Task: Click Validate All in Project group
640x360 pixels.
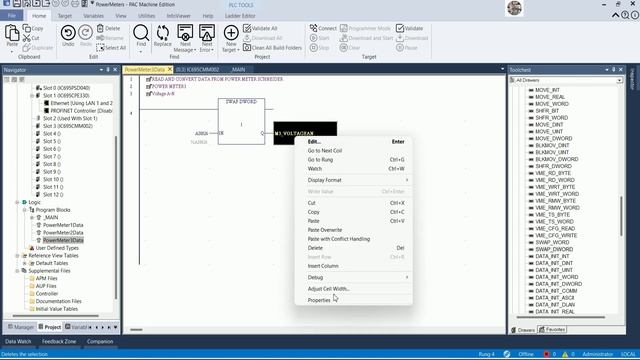Action: tap(260, 28)
